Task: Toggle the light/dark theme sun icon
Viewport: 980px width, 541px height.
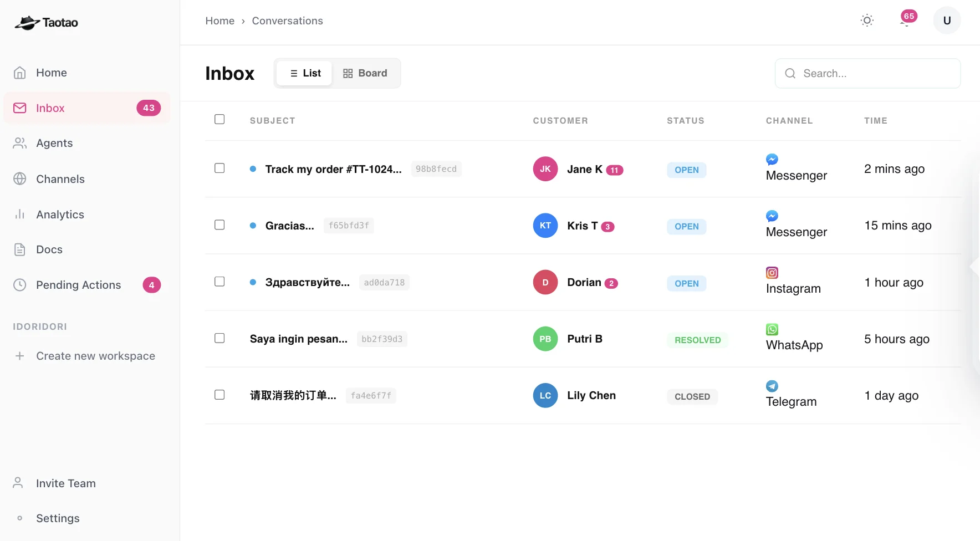Action: pyautogui.click(x=867, y=21)
